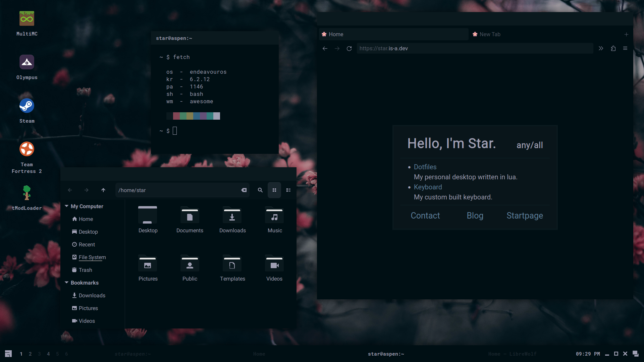Click the Startpage link
Screen dimensions: 644x362
click(x=525, y=216)
